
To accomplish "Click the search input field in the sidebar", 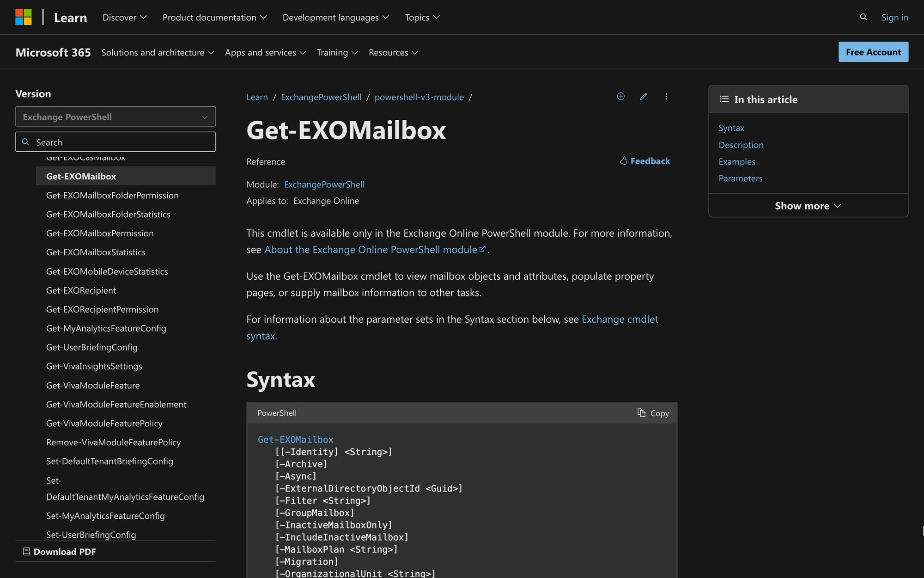I will [115, 141].
